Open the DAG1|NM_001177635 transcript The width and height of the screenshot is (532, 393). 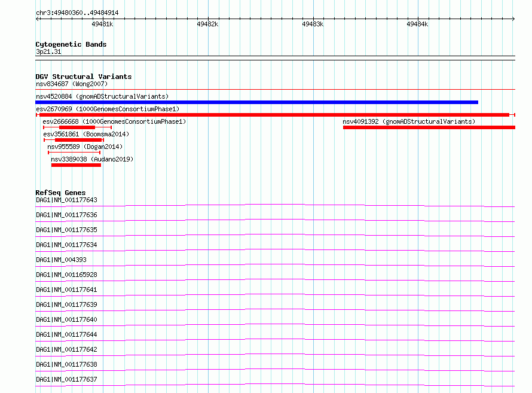pyautogui.click(x=66, y=230)
